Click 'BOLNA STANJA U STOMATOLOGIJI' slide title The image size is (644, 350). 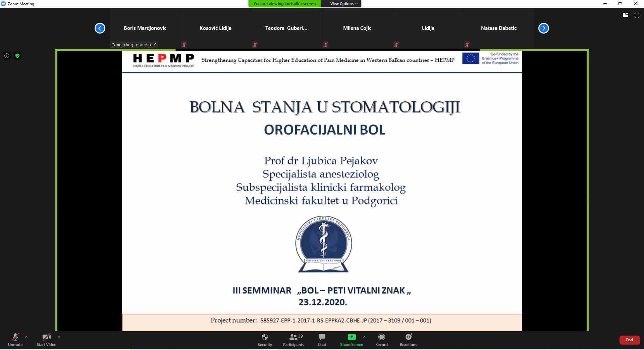[x=325, y=107]
